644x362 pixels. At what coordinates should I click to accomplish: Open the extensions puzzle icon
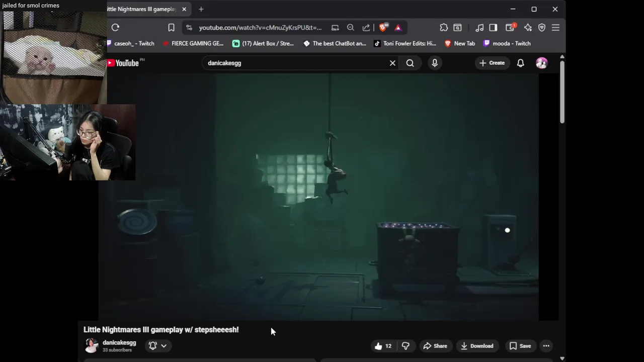pos(444,28)
